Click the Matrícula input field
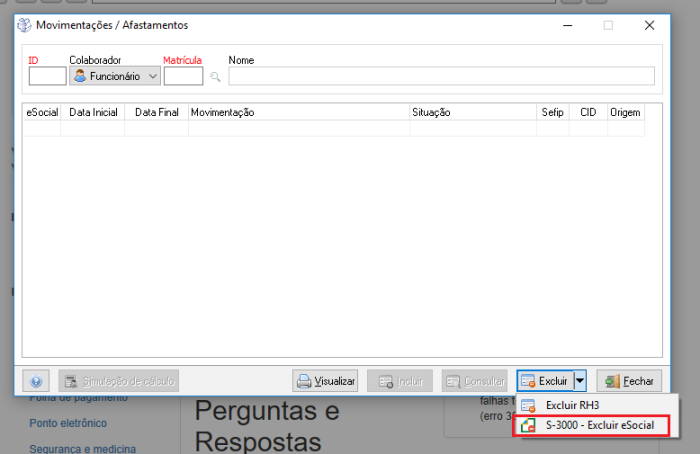 click(x=183, y=76)
